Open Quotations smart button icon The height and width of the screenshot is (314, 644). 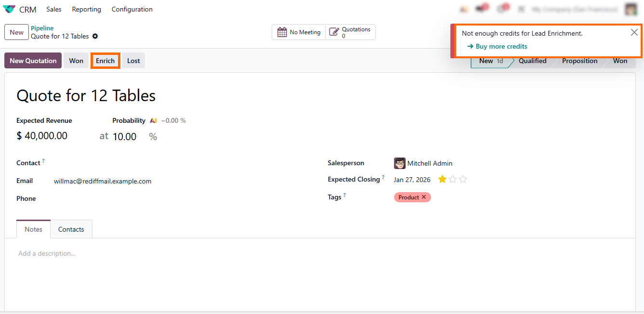pyautogui.click(x=334, y=32)
